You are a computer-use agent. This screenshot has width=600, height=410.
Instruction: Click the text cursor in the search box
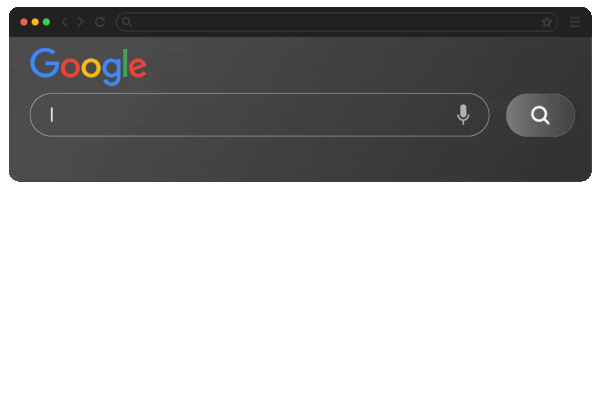pos(52,115)
